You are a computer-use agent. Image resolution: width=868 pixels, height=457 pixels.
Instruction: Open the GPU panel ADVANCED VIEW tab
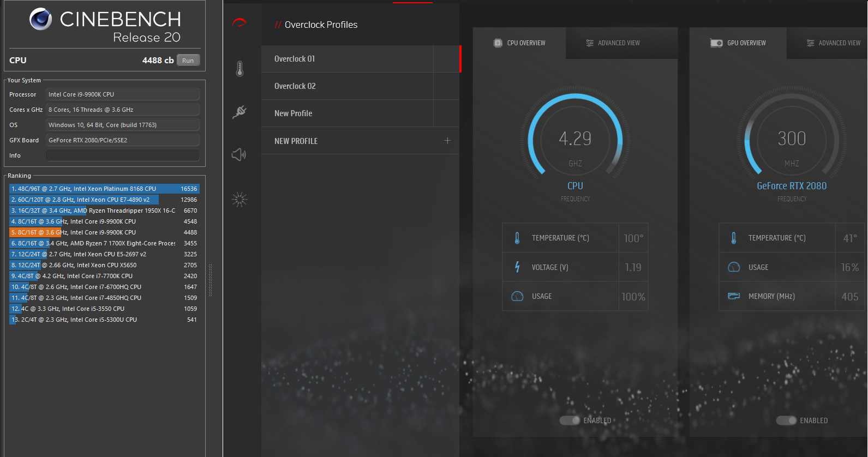(x=827, y=43)
